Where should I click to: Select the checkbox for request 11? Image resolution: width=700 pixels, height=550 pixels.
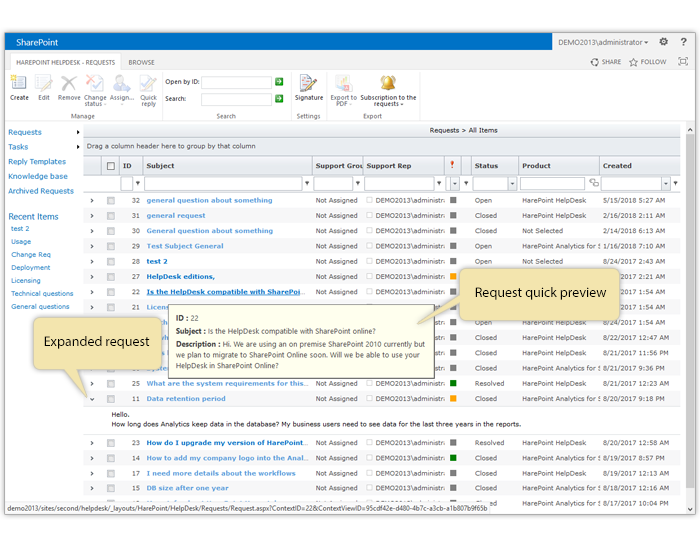pyautogui.click(x=111, y=399)
